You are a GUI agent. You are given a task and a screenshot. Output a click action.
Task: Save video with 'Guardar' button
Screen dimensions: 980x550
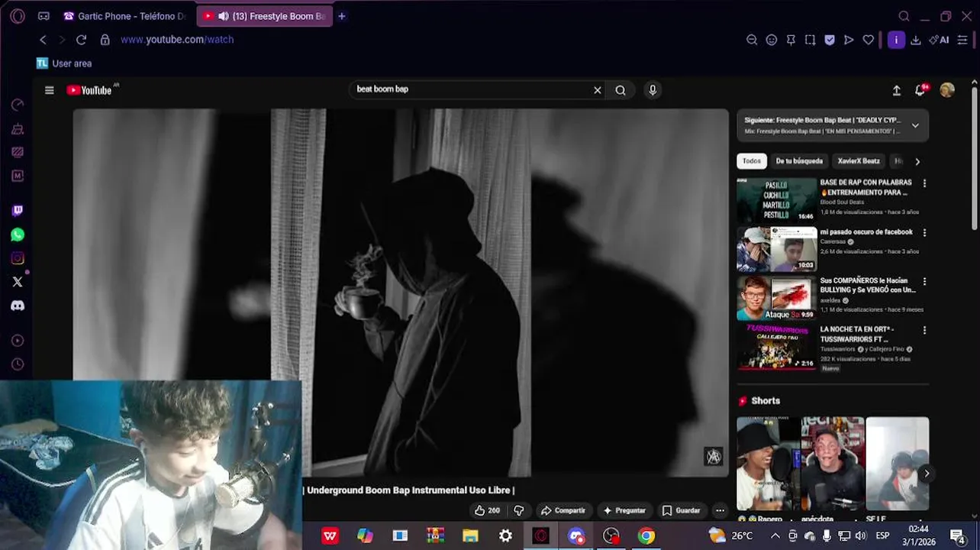tap(682, 510)
